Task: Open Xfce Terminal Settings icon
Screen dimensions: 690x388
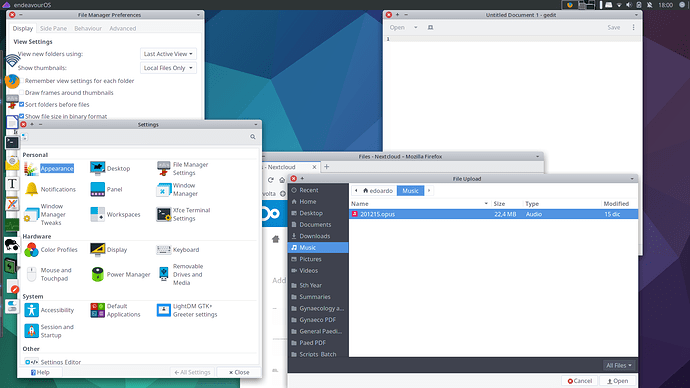Action: point(163,214)
